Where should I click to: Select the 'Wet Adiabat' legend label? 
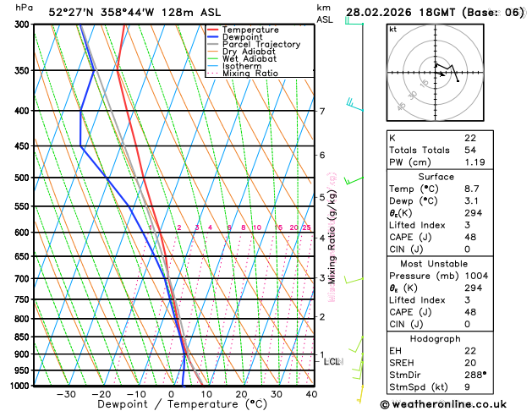pyautogui.click(x=250, y=58)
